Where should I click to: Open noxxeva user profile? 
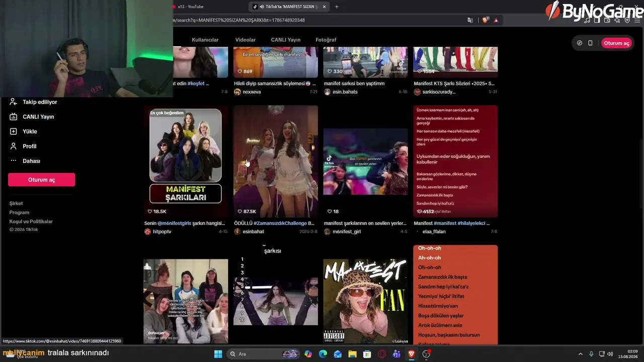pyautogui.click(x=252, y=92)
